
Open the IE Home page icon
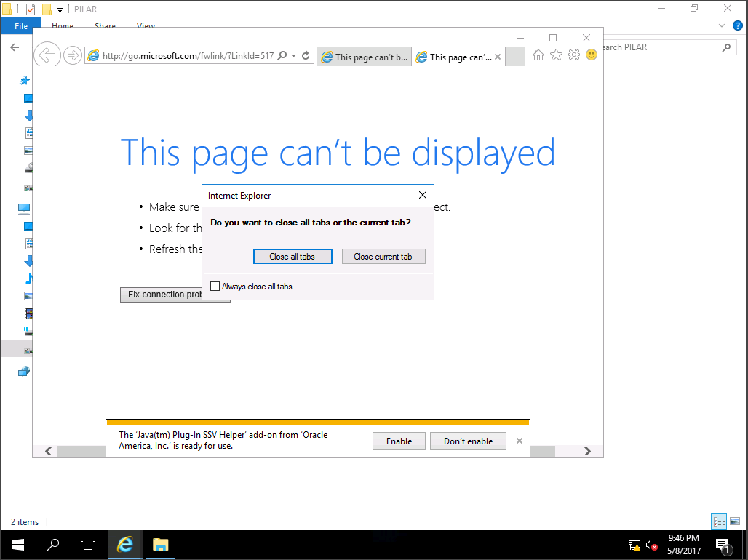pos(538,55)
